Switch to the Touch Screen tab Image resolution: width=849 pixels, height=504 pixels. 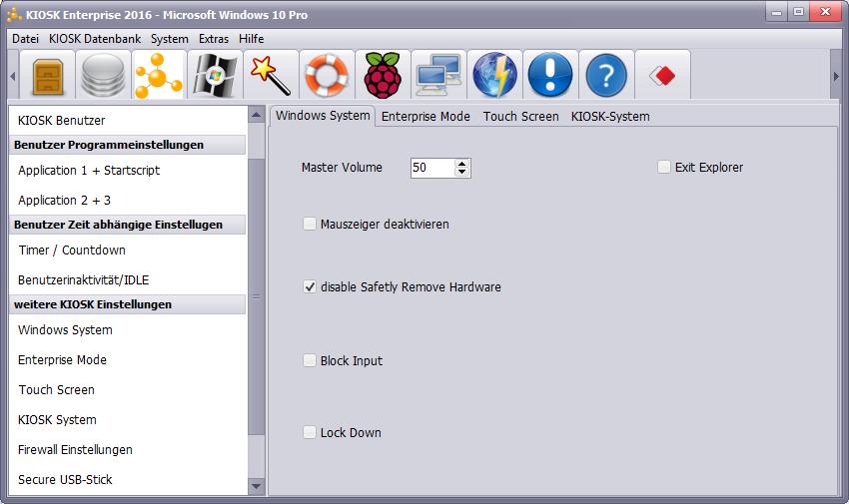pyautogui.click(x=520, y=117)
